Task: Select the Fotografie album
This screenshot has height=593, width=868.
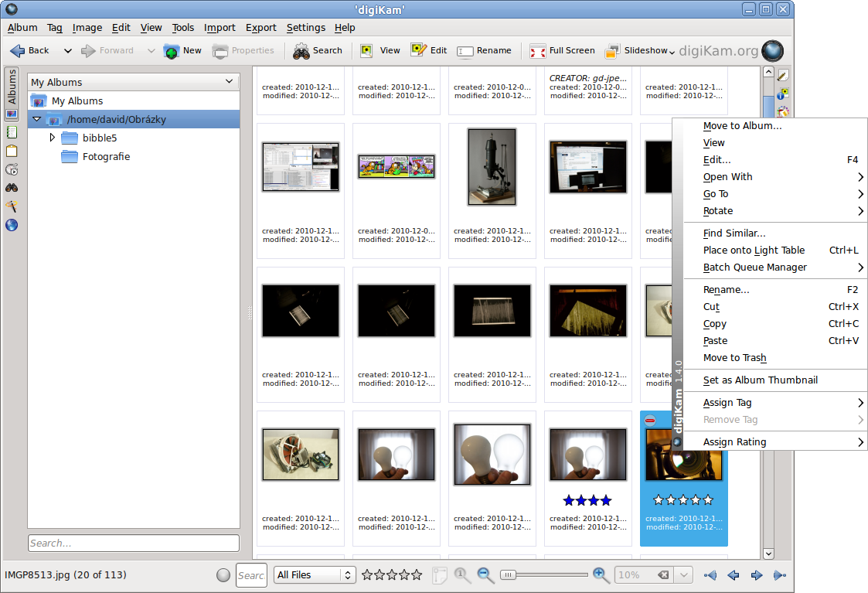Action: tap(107, 156)
